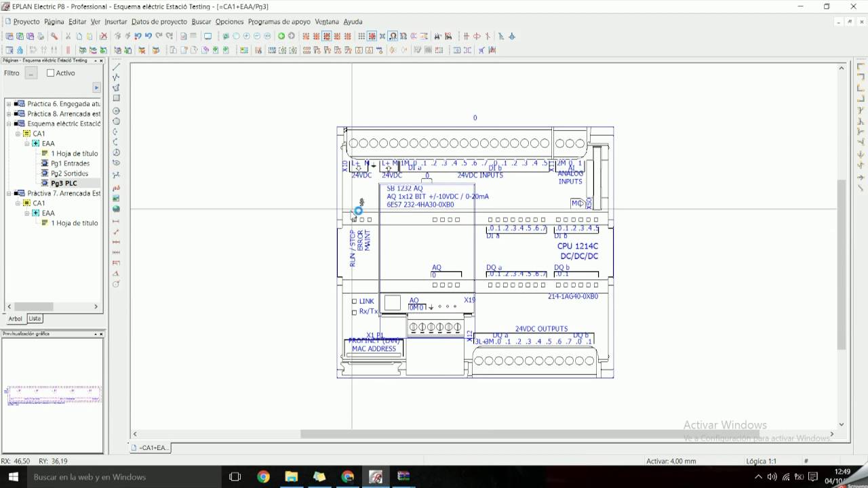Click the =CA1+EA... page tab
This screenshot has height=488, width=868.
coord(151,447)
